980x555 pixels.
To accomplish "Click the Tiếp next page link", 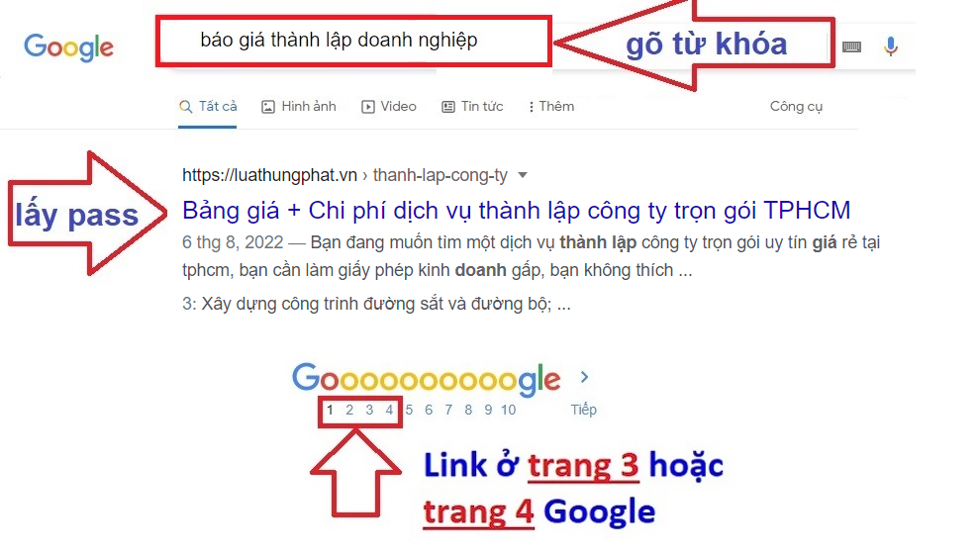I will 584,411.
